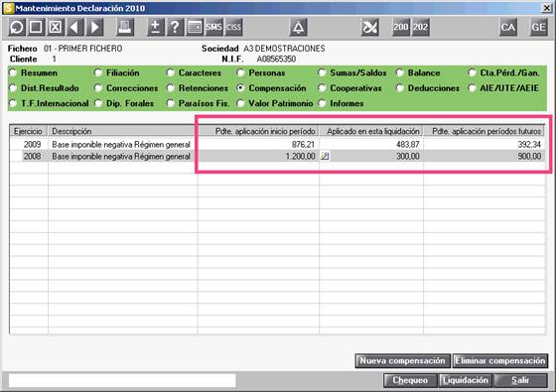Select the Dist.Resultado radio option
Viewport: 556px width, 392px height.
(x=13, y=88)
